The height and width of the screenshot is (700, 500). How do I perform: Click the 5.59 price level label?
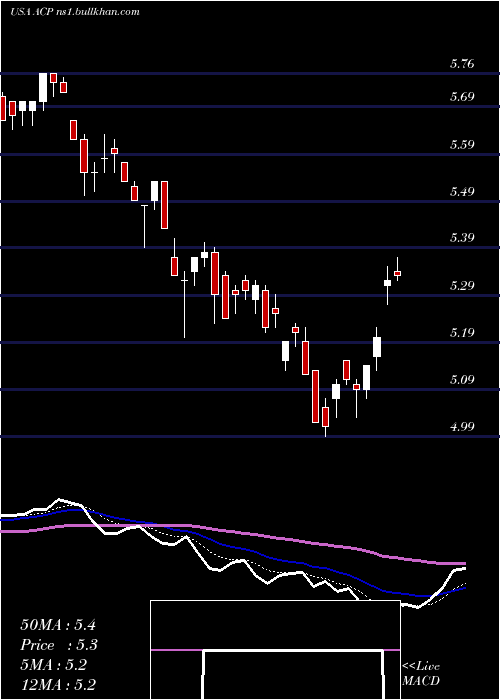pos(462,145)
